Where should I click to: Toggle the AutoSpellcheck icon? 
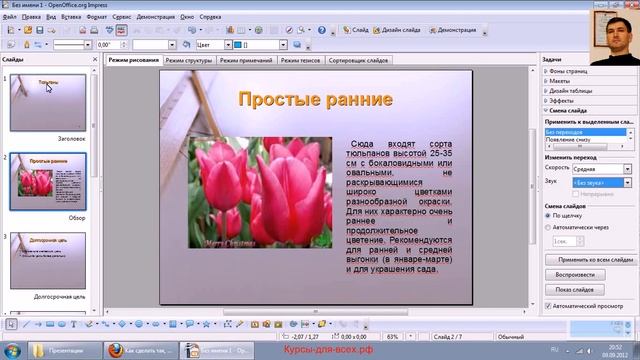[121, 30]
